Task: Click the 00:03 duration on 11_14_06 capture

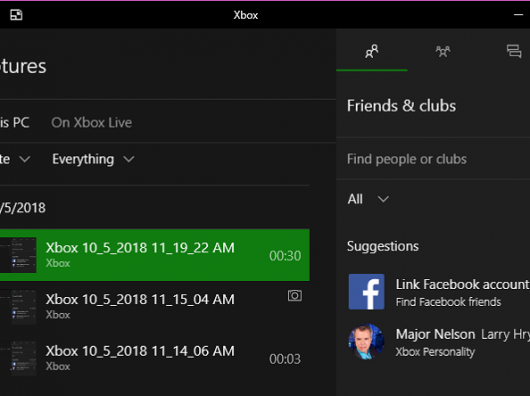Action: pos(285,359)
